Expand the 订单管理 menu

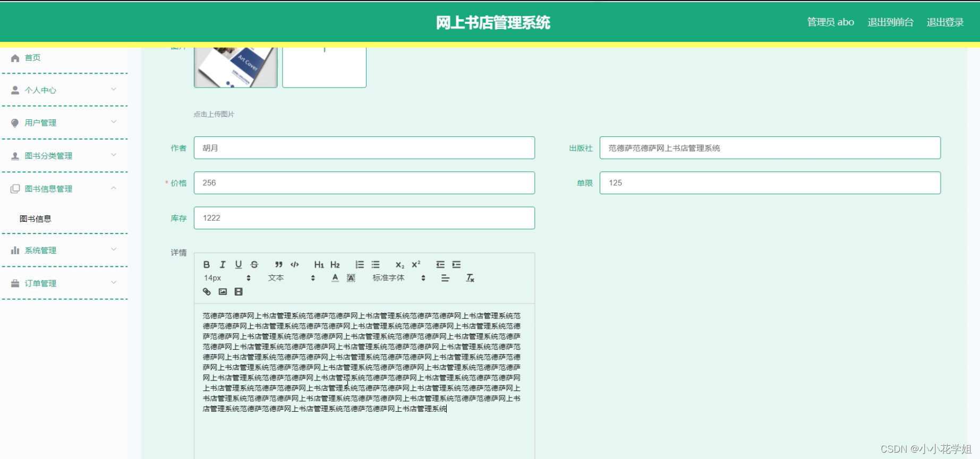click(x=64, y=283)
